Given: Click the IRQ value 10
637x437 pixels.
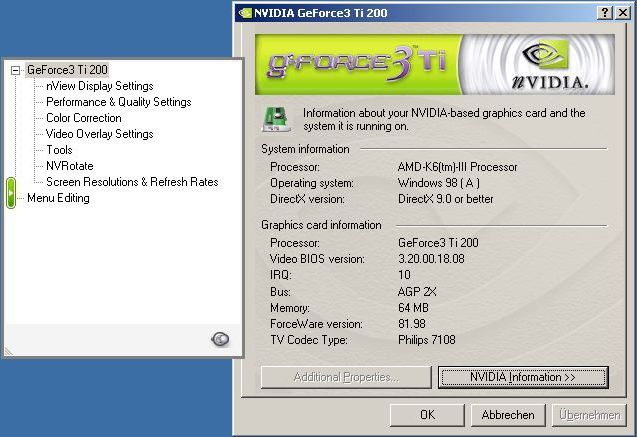Looking at the screenshot, I should tap(404, 275).
